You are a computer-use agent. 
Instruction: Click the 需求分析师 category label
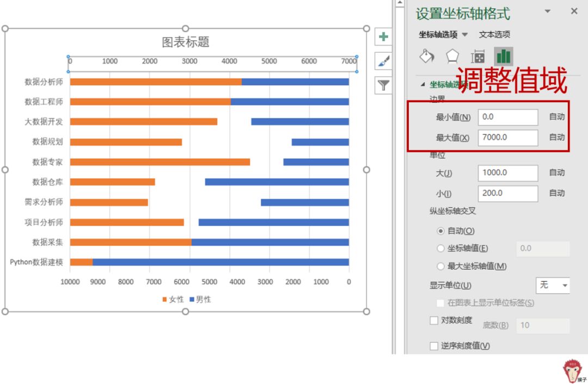coord(44,202)
